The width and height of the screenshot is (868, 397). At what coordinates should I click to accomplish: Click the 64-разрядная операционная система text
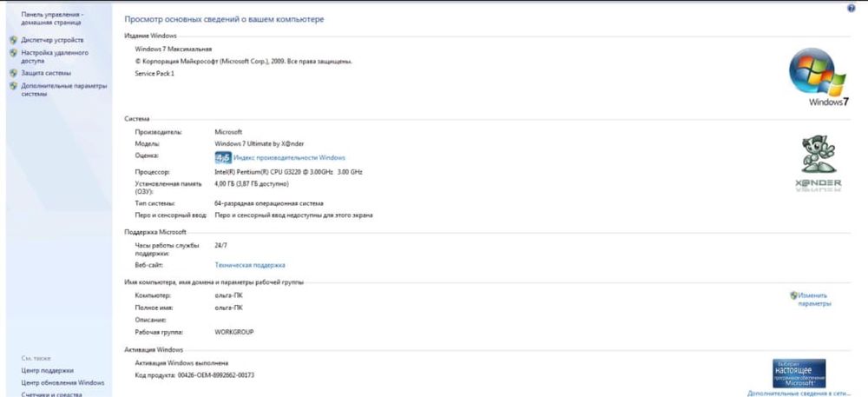269,203
